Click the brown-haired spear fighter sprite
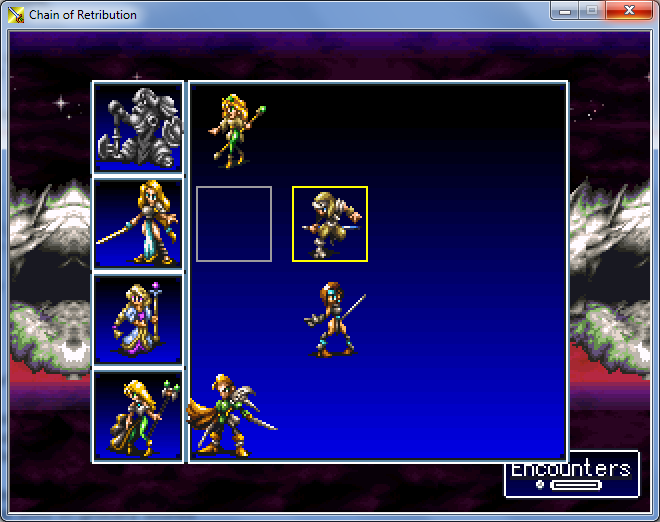The height and width of the screenshot is (522, 660). point(335,320)
